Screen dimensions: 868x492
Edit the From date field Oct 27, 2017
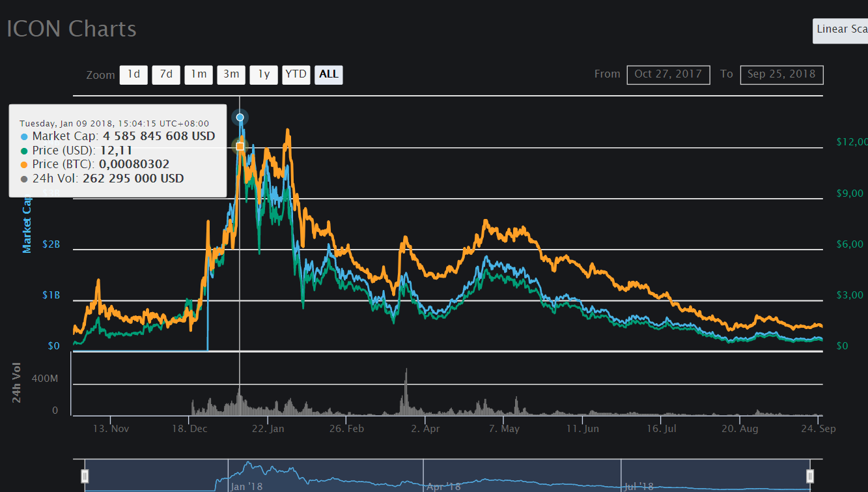[x=668, y=75]
